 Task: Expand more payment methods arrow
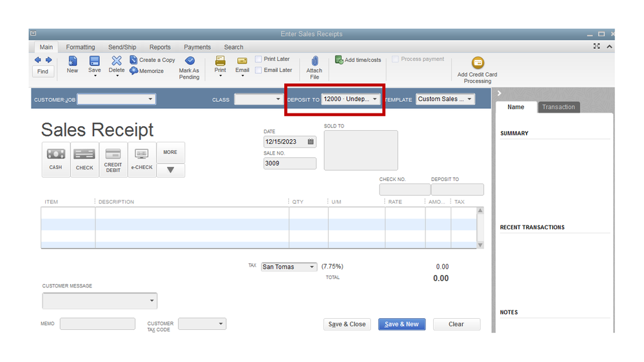point(170,170)
